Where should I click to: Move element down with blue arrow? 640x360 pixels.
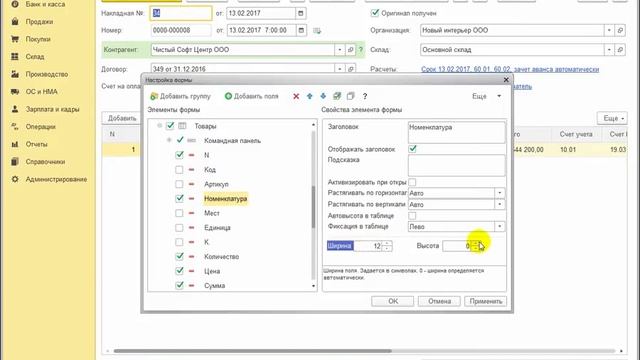(323, 96)
